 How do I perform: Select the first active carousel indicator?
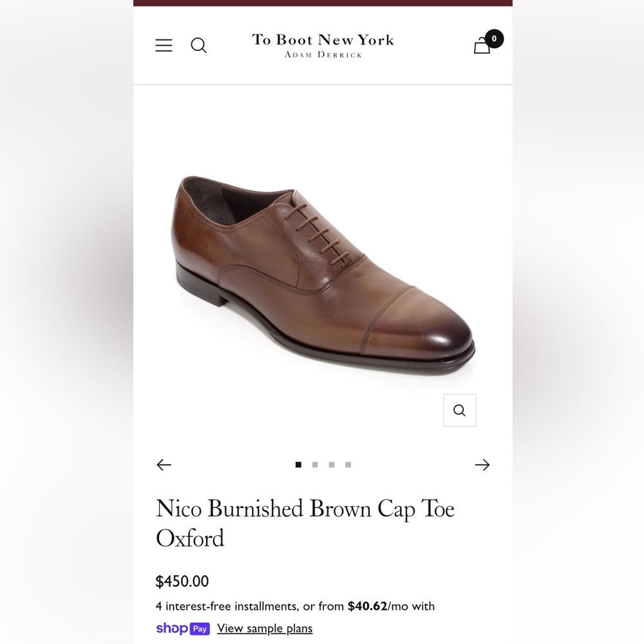[x=298, y=464]
